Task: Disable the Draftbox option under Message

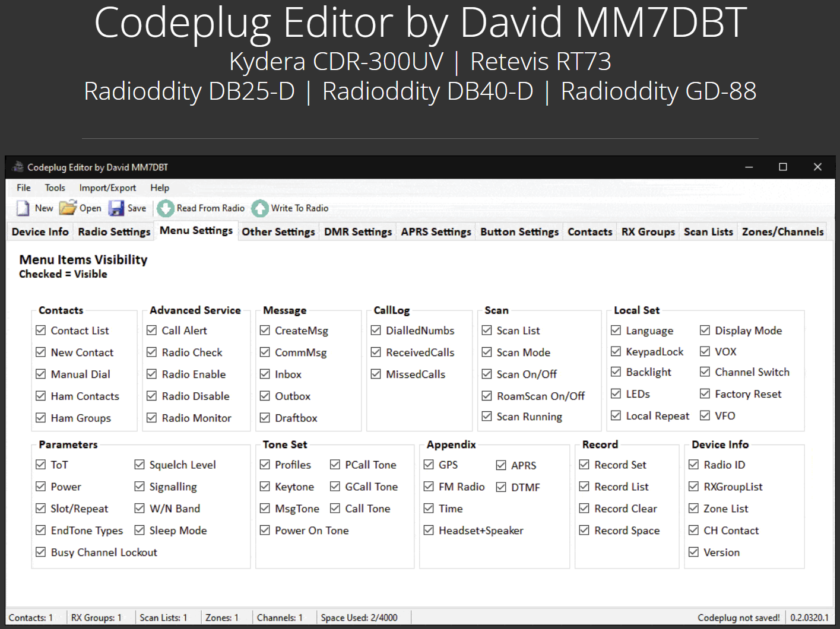Action: click(265, 418)
